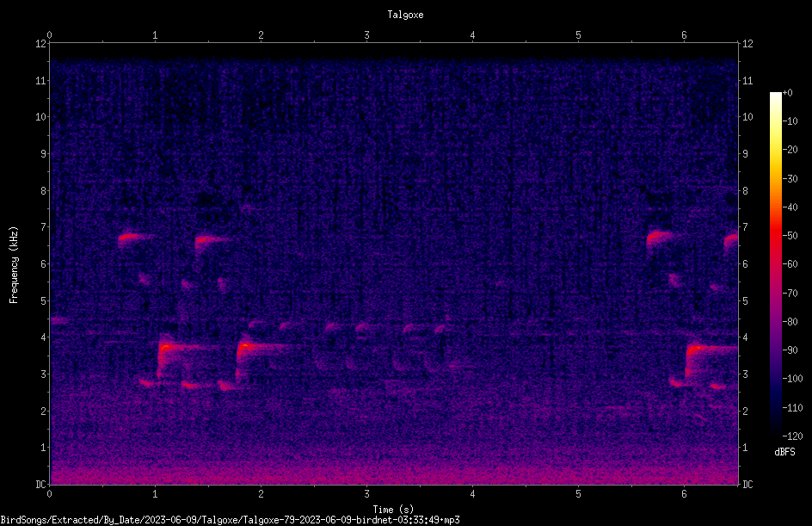Click "DC" on the left frequency axis
This screenshot has width=812, height=526.
pos(40,485)
